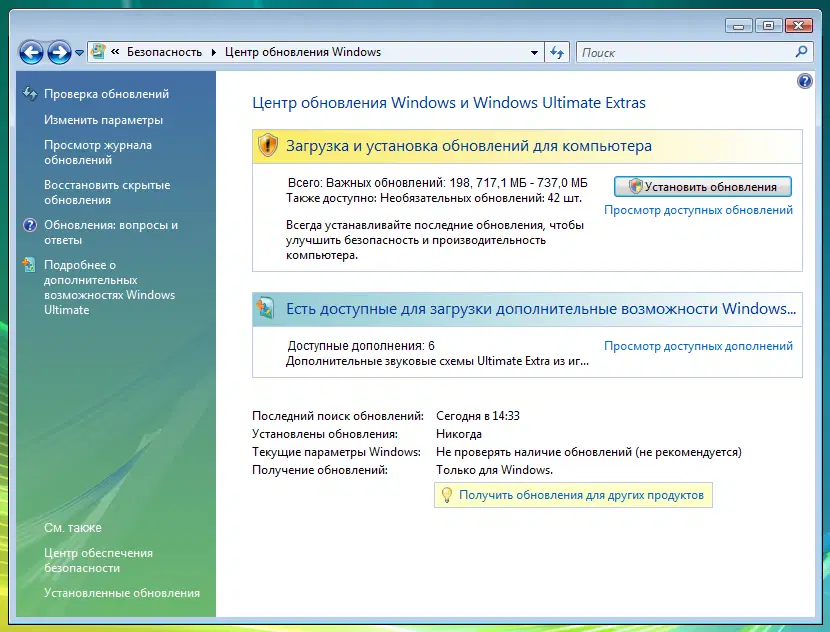
Task: Open help with the blue question mark icon
Action: [x=805, y=81]
